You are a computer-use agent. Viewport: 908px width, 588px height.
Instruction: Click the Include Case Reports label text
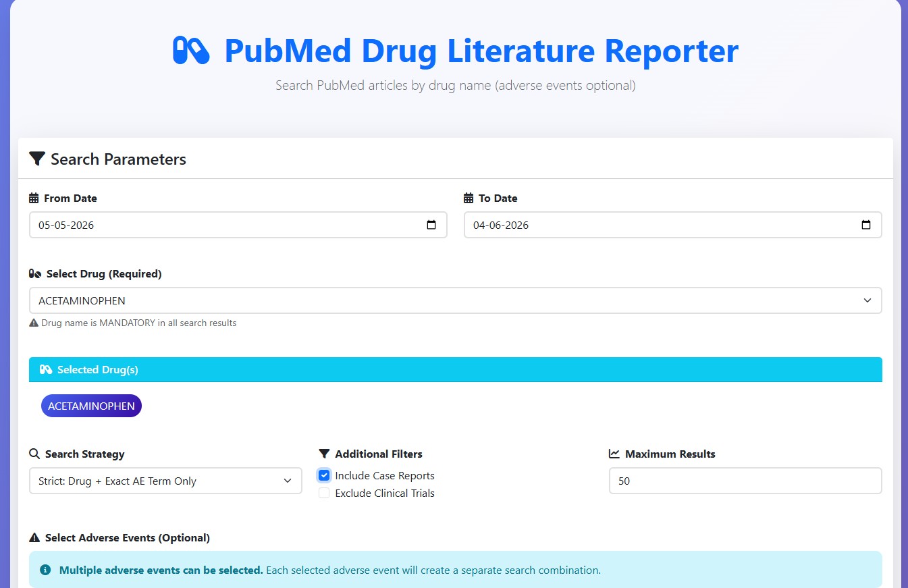click(385, 475)
